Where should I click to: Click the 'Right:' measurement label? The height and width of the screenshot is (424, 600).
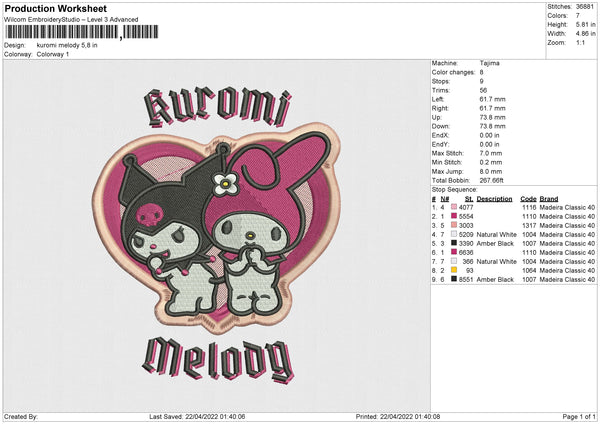click(x=440, y=108)
